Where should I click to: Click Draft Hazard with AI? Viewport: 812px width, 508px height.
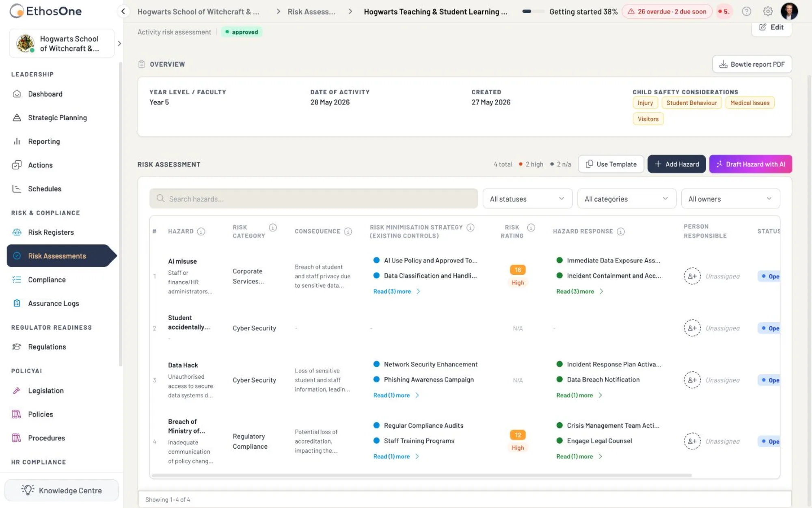point(751,164)
